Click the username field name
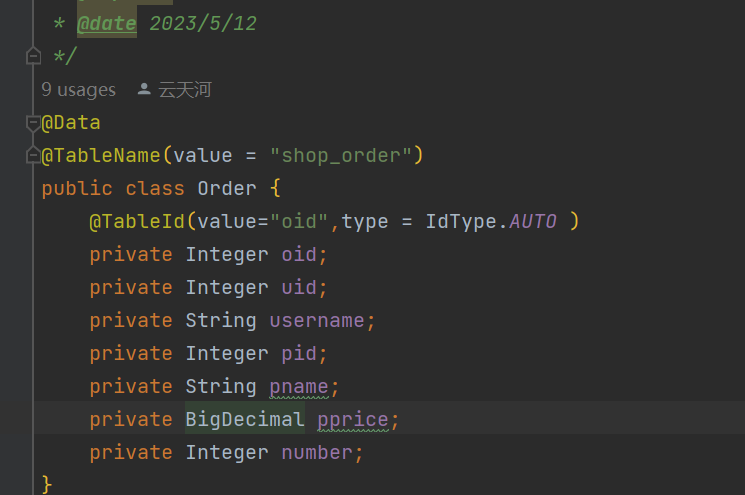The height and width of the screenshot is (495, 745). pyautogui.click(x=317, y=320)
